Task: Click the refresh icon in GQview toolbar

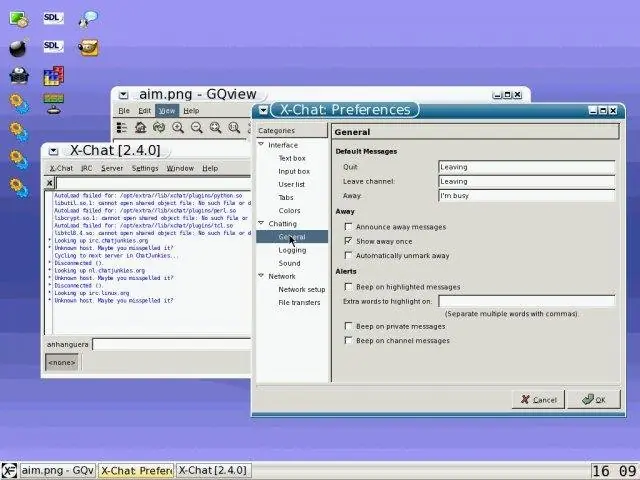Action: tap(159, 128)
